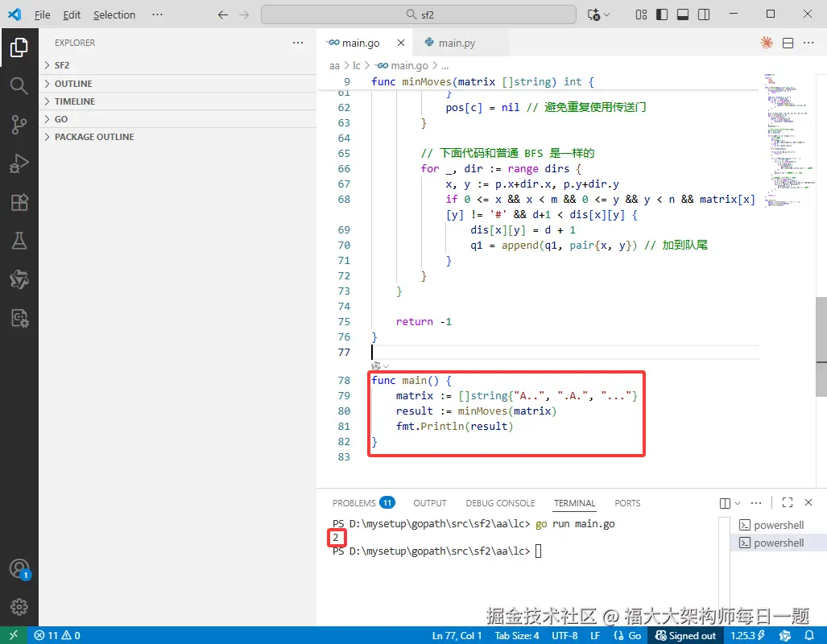Open the Edit menu
Image resolution: width=827 pixels, height=644 pixels.
point(72,14)
